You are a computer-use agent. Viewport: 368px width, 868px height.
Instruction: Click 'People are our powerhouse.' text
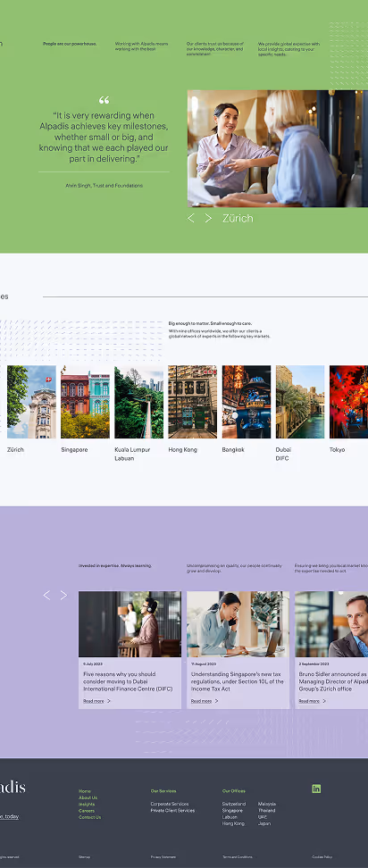(70, 44)
